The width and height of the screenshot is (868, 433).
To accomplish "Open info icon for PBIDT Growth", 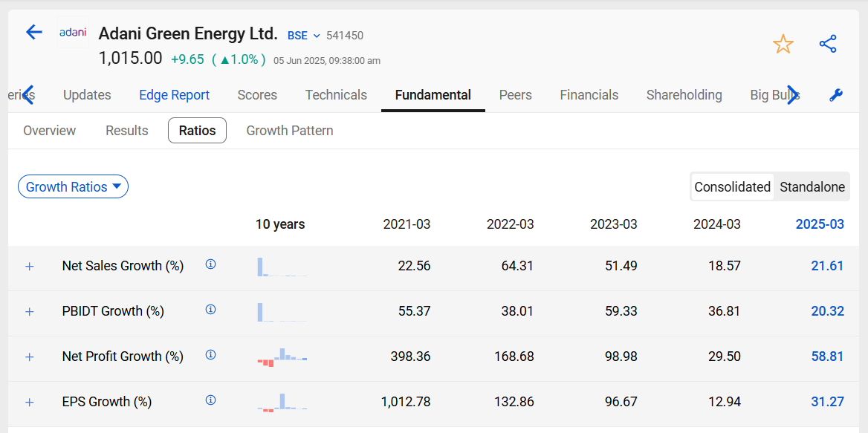I will coord(210,310).
